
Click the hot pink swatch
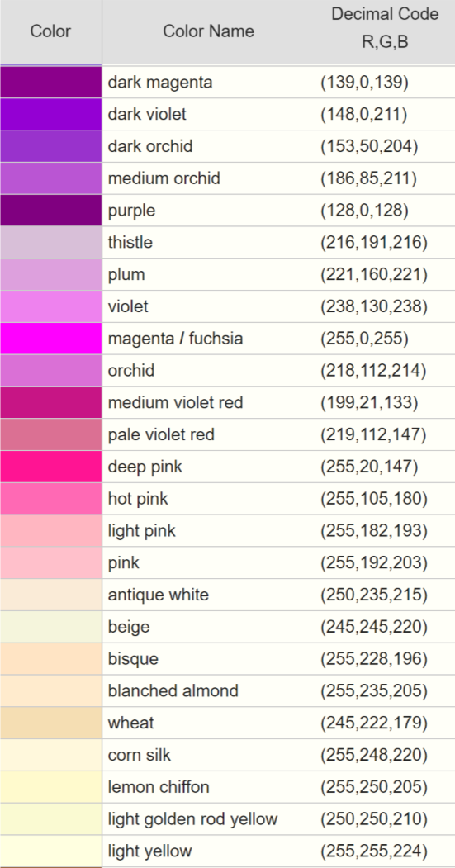[51, 500]
